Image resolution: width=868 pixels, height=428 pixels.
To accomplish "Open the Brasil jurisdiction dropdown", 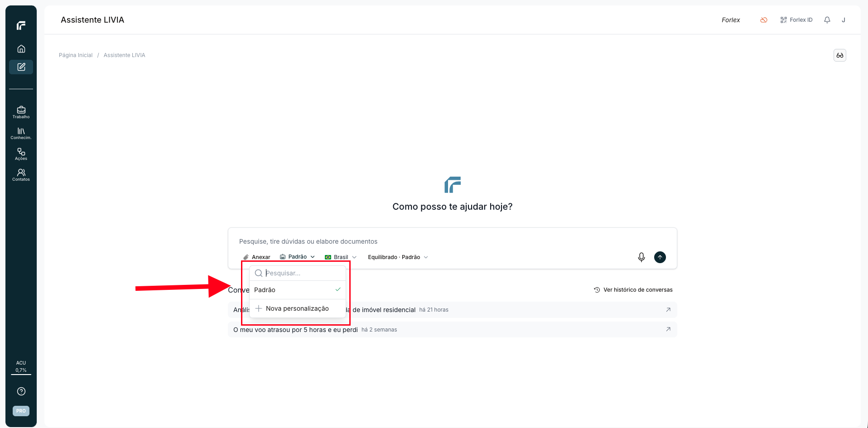I will pos(341,257).
